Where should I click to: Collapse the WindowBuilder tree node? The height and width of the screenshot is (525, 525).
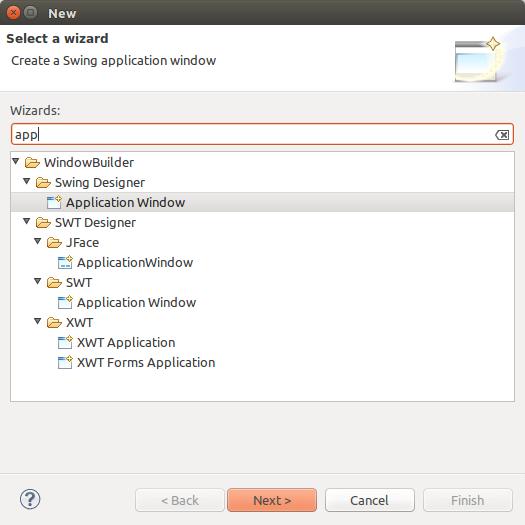click(x=15, y=162)
